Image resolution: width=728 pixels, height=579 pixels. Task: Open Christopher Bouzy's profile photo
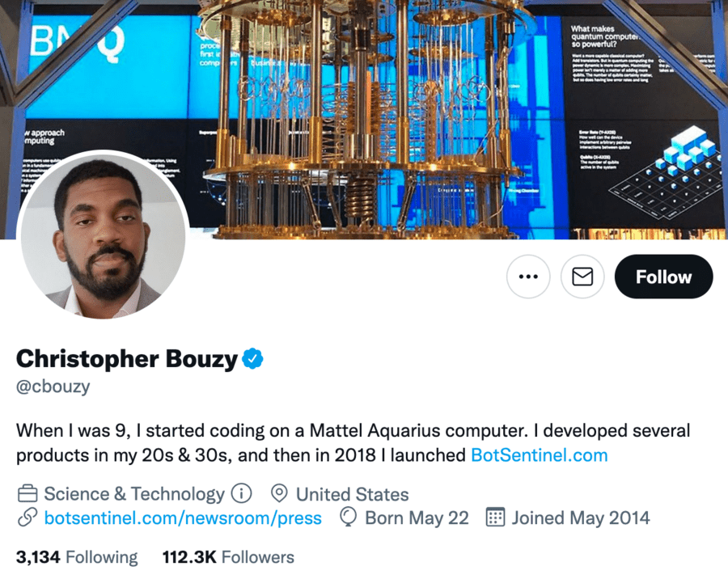[103, 235]
